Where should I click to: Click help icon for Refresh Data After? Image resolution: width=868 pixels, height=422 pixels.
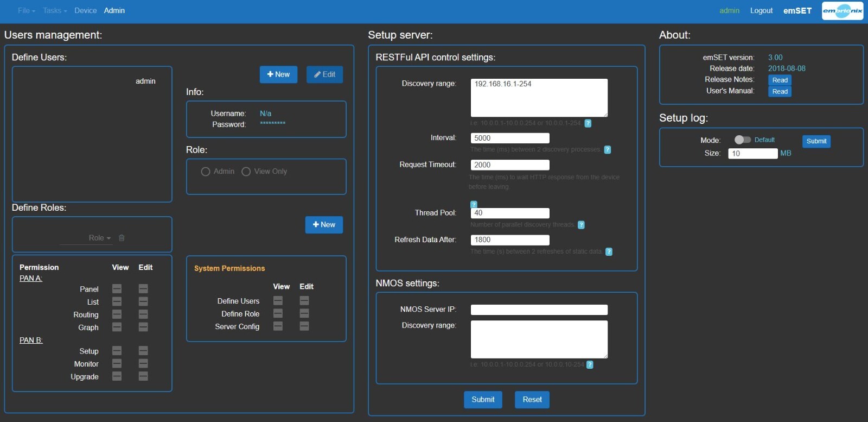[x=609, y=251]
